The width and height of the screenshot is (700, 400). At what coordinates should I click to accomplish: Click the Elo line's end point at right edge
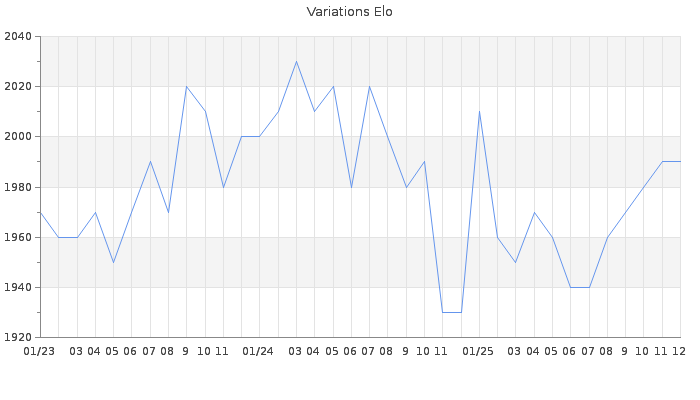click(x=680, y=162)
